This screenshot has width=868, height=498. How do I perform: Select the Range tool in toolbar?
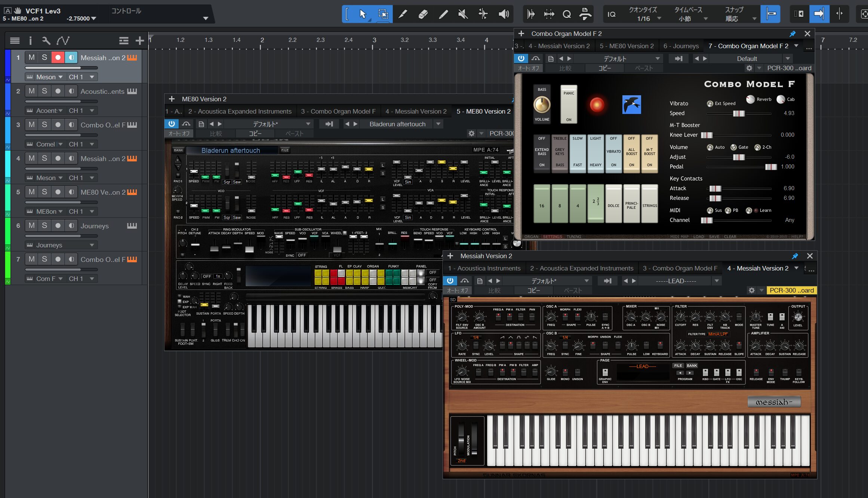383,14
